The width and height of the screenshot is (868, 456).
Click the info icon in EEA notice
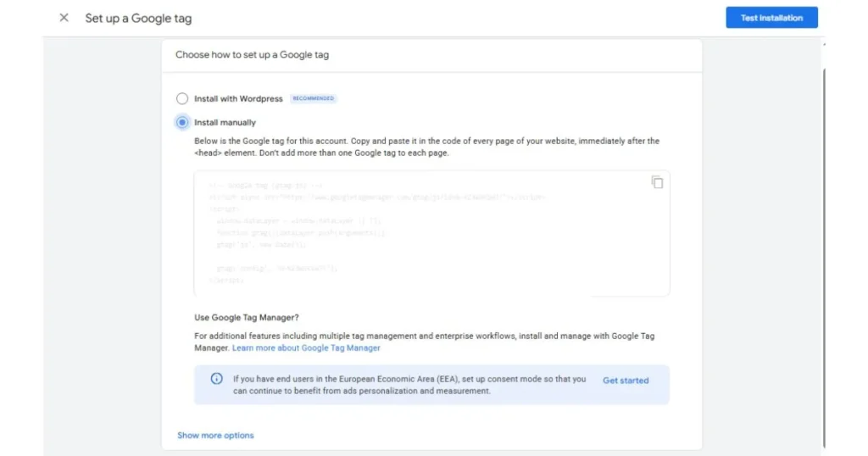(x=216, y=379)
